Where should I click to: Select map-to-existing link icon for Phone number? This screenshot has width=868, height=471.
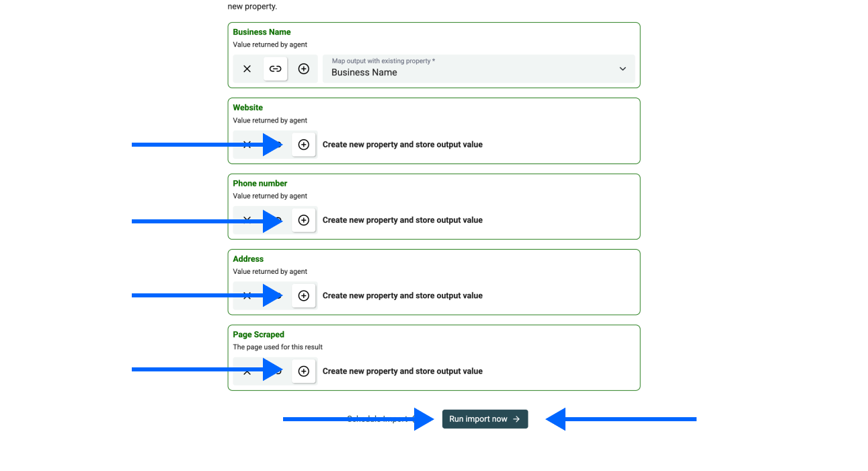276,220
